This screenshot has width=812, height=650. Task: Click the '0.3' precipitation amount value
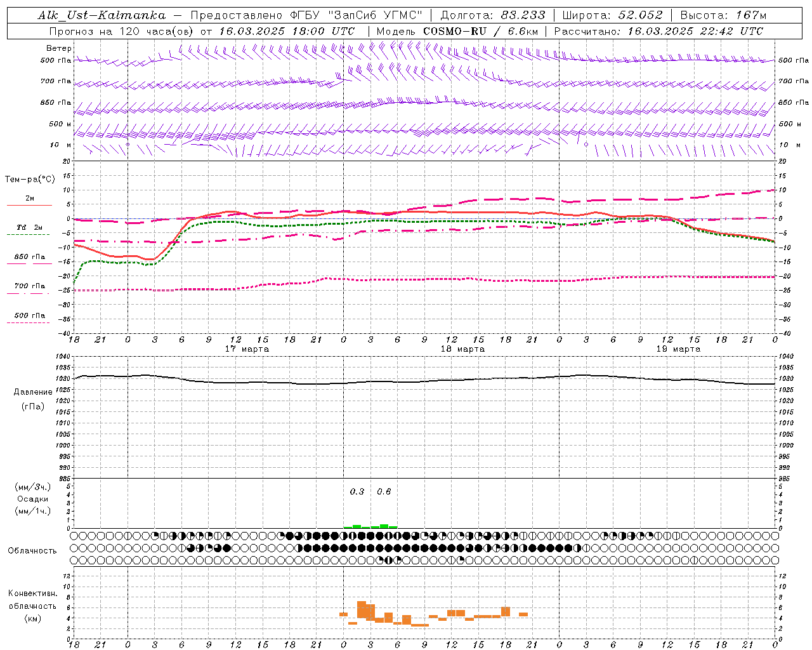tap(357, 492)
